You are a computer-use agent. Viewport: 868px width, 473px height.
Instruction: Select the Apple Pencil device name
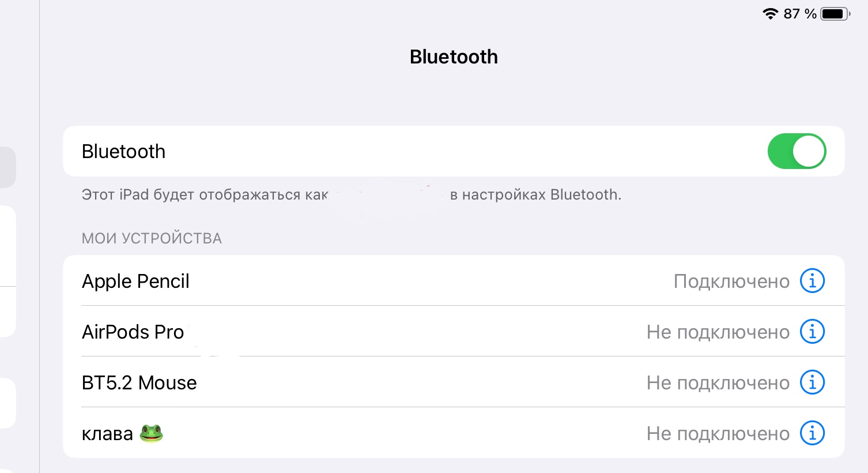click(135, 281)
